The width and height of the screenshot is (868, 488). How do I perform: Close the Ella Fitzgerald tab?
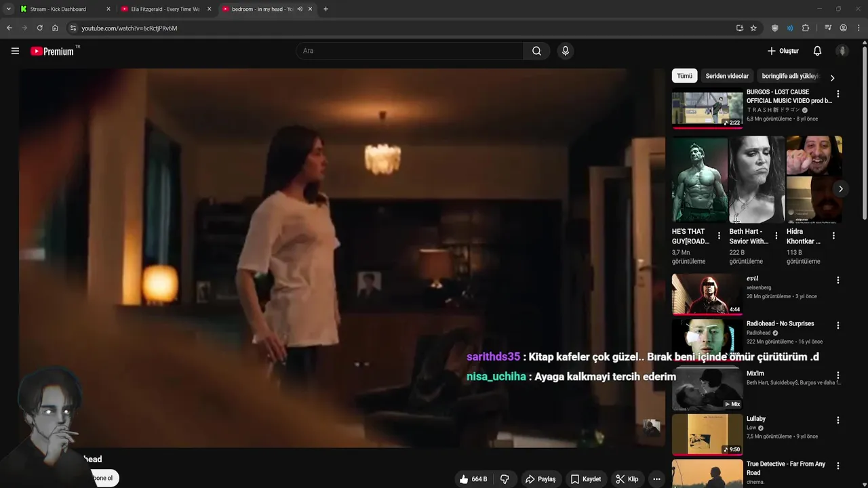click(x=209, y=9)
